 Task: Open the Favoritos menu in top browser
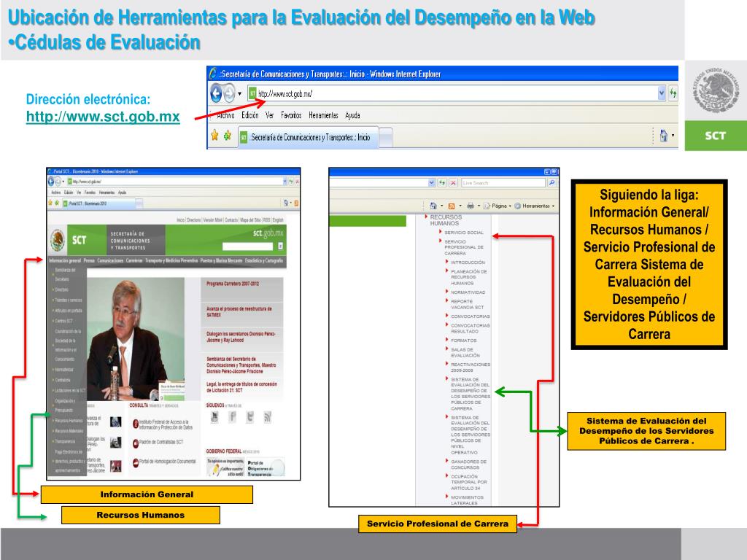tap(291, 115)
